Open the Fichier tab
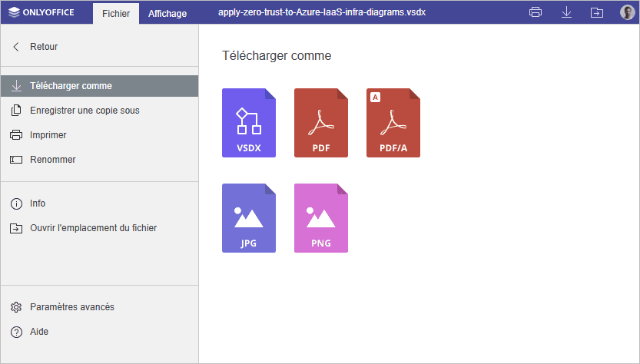The height and width of the screenshot is (364, 640). (x=116, y=14)
